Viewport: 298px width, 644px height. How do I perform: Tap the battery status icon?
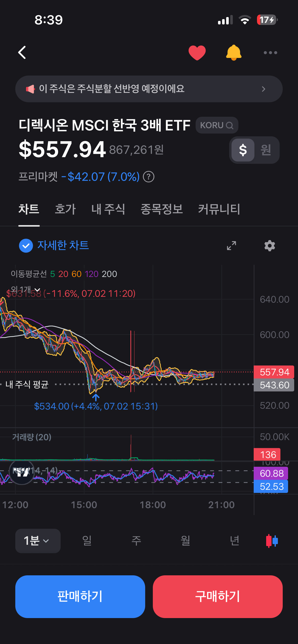pos(267,20)
